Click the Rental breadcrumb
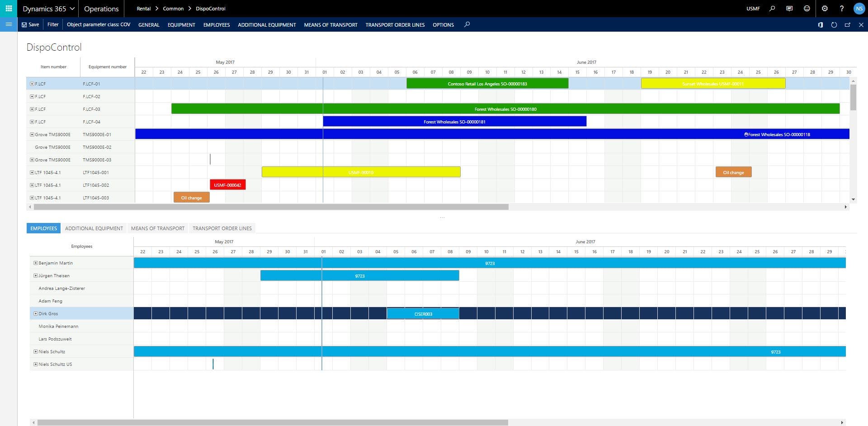The image size is (868, 426). coord(144,9)
